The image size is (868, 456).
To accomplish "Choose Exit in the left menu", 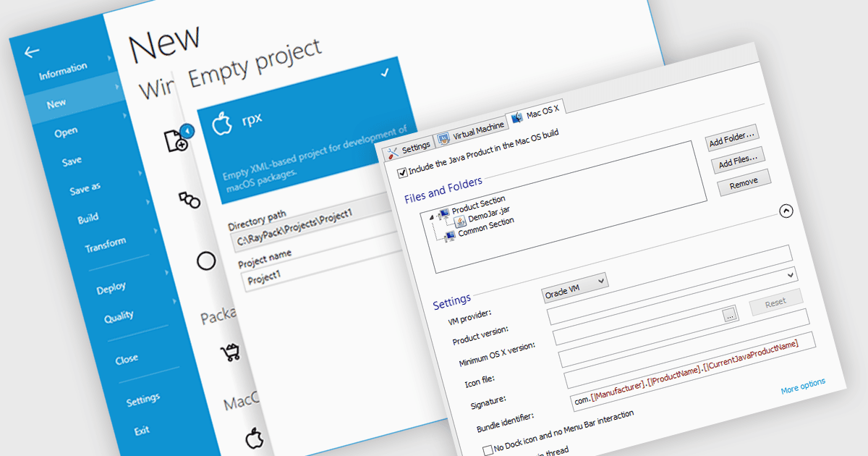I will point(142,430).
